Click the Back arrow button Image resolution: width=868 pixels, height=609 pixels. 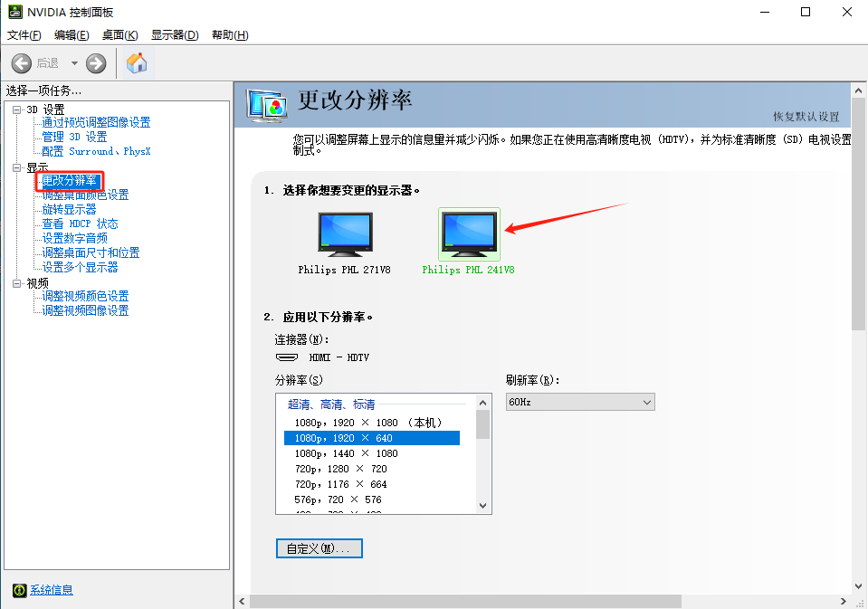tap(22, 63)
